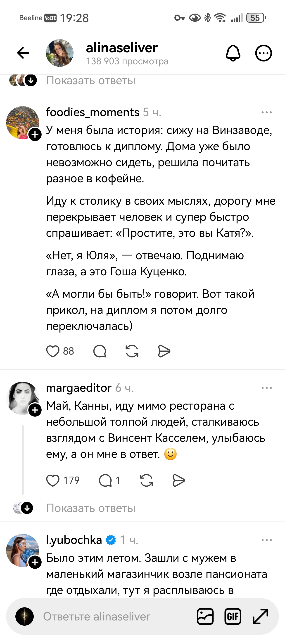285x644 pixels.
Task: Share foodies_moments comment via the send icon
Action: click(164, 351)
